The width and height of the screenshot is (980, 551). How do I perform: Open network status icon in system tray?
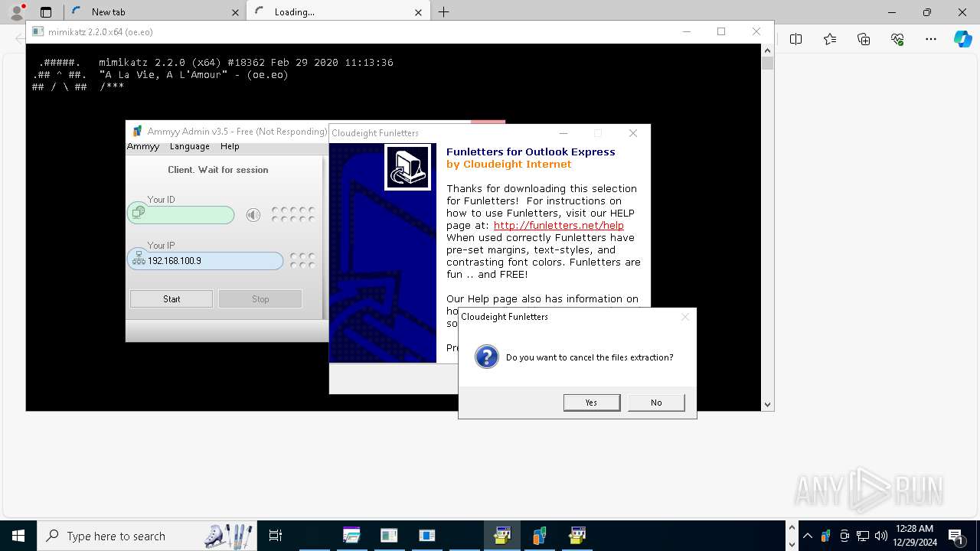click(863, 536)
